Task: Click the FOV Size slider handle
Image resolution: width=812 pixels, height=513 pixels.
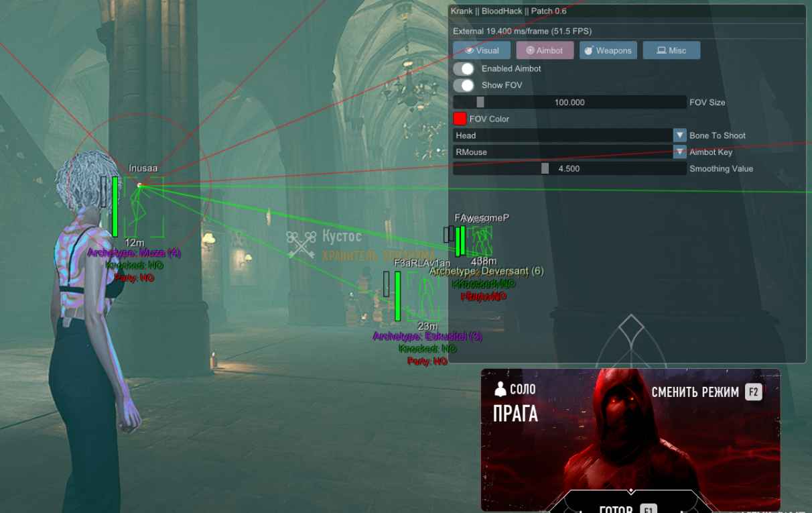Action: pos(480,101)
